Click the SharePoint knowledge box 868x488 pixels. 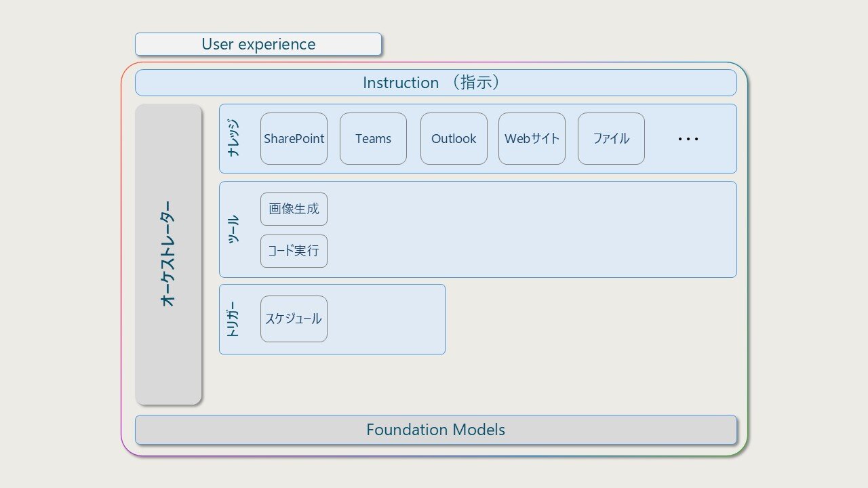[x=294, y=138]
